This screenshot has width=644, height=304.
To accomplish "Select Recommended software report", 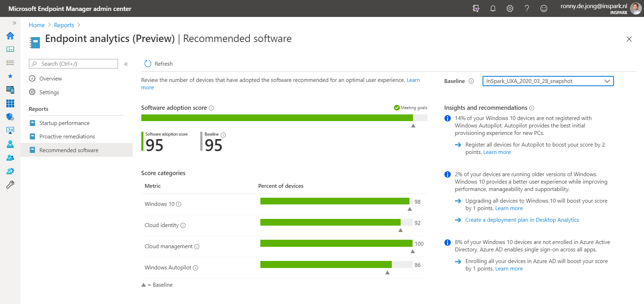I will coord(77,150).
